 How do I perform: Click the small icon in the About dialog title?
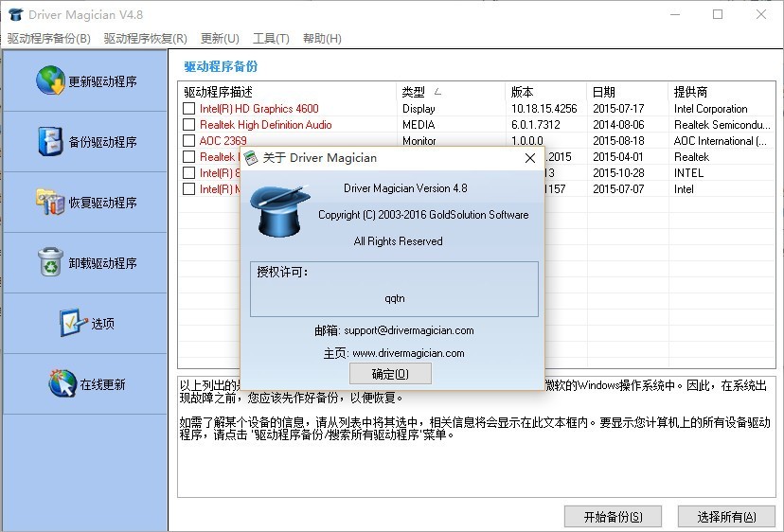(x=251, y=158)
